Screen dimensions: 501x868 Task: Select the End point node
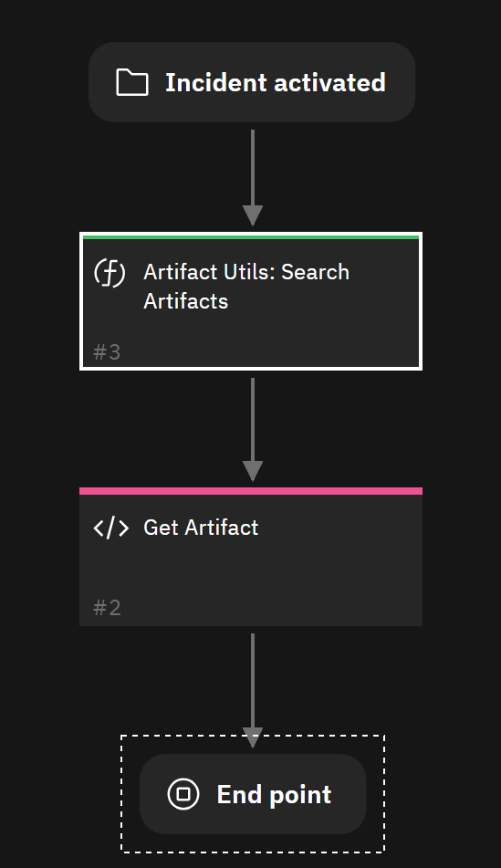(x=253, y=794)
